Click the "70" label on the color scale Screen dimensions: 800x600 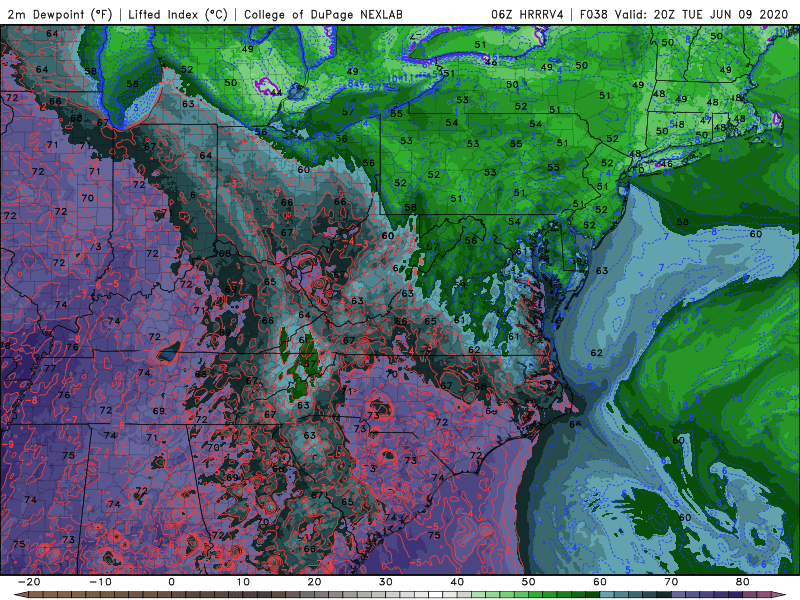tap(671, 582)
